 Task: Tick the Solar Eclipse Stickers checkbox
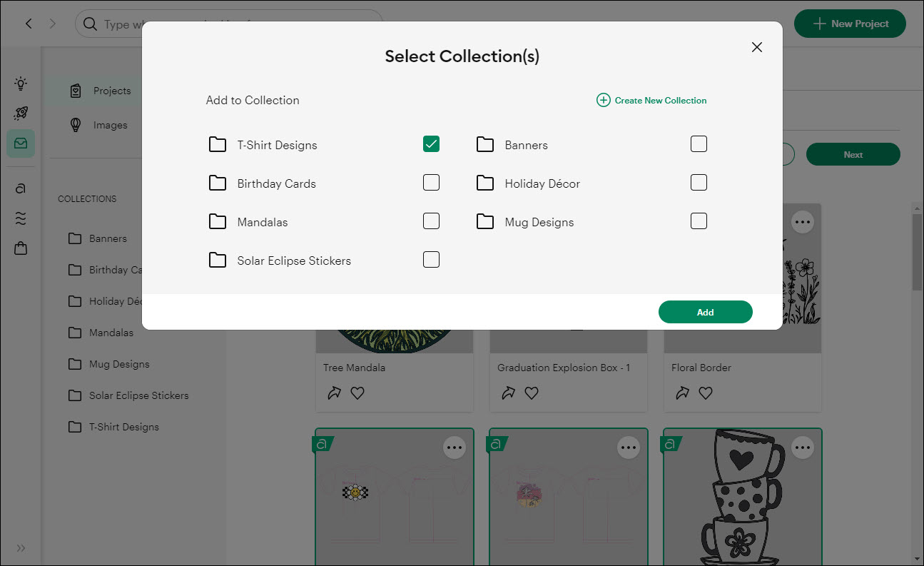[431, 260]
